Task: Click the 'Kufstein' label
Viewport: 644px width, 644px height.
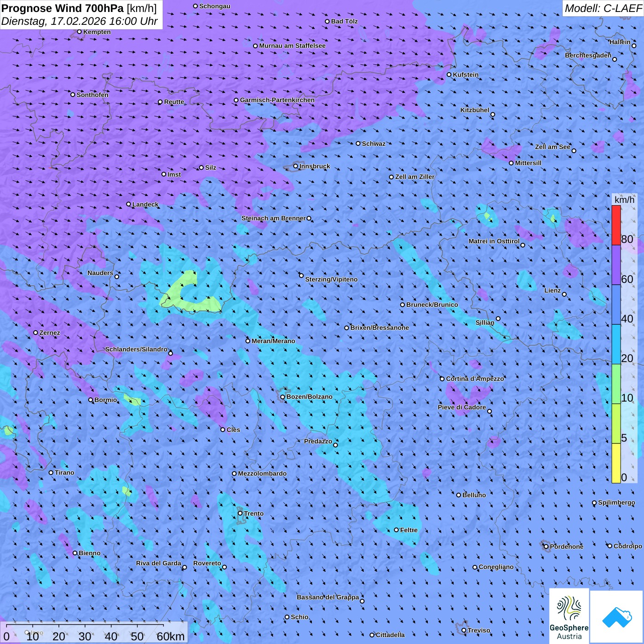Action: point(466,75)
